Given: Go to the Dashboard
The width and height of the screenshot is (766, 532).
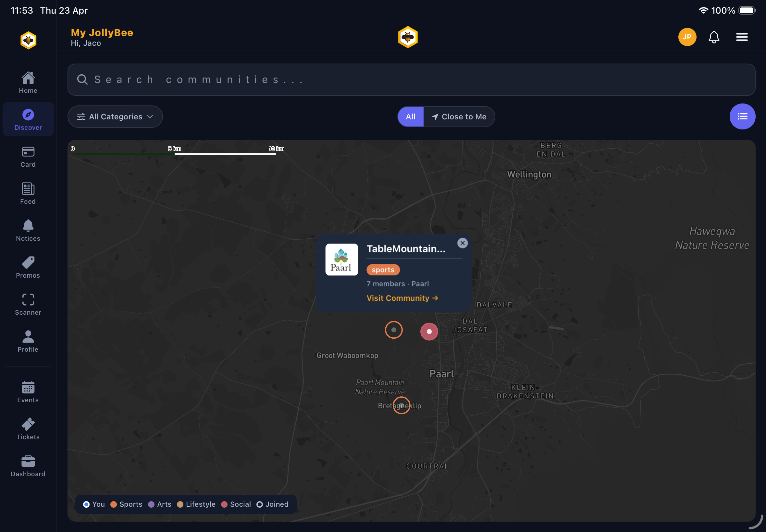Looking at the screenshot, I should point(28,465).
